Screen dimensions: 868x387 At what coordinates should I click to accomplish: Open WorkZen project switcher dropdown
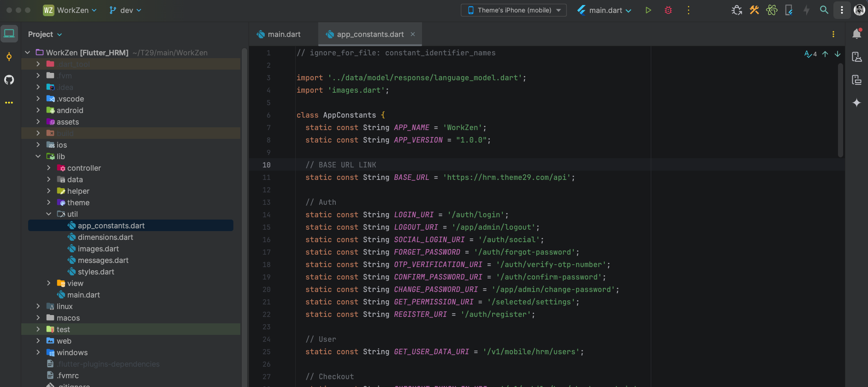click(77, 10)
